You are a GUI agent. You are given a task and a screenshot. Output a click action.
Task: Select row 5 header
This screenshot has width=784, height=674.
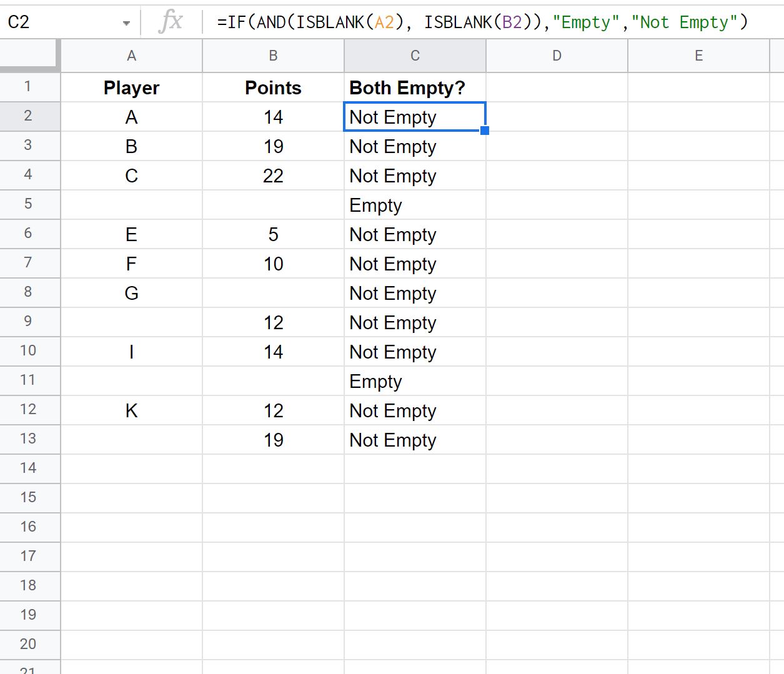(x=29, y=204)
